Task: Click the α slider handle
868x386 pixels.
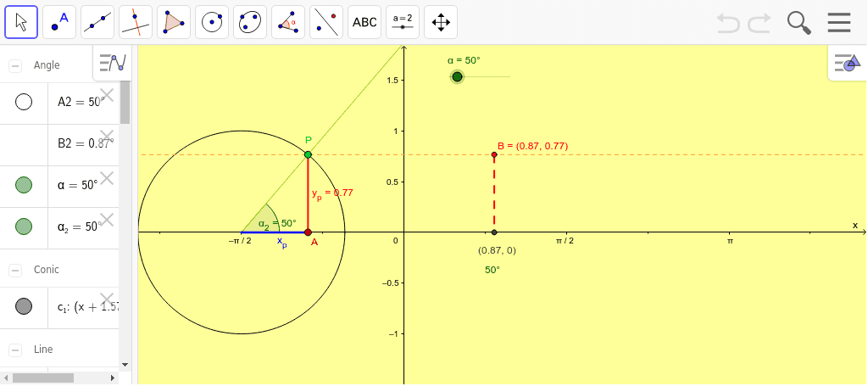Action: pos(457,76)
